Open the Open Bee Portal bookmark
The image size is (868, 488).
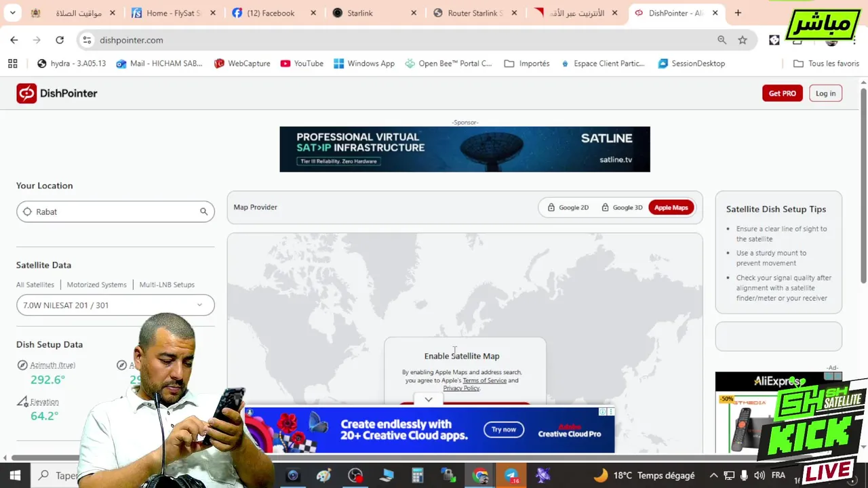click(448, 63)
